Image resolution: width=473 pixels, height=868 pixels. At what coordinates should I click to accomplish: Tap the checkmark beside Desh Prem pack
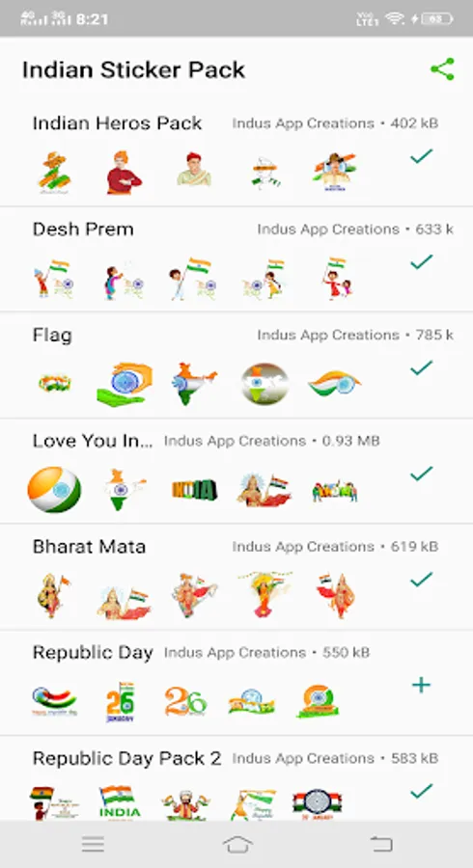point(422,261)
